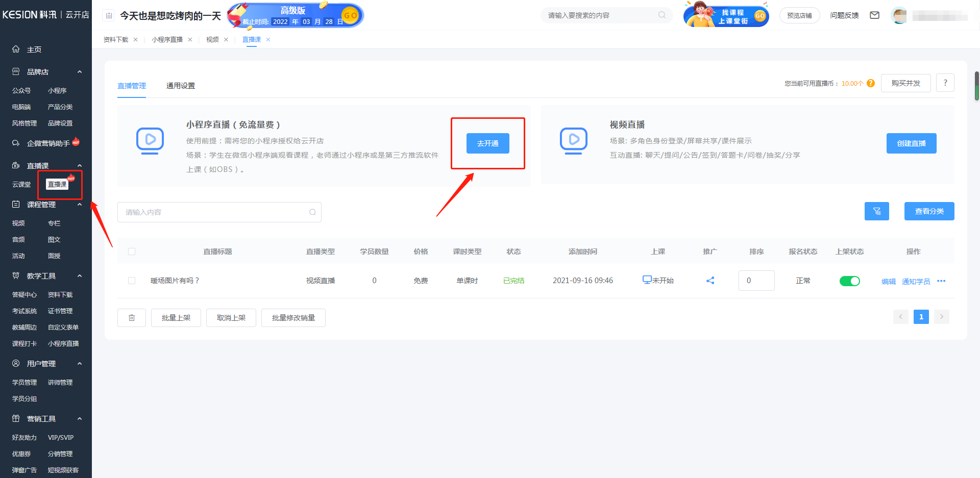Viewport: 980px width, 478px height.
Task: Collapse the 营销工具 sidebar section
Action: pos(80,419)
